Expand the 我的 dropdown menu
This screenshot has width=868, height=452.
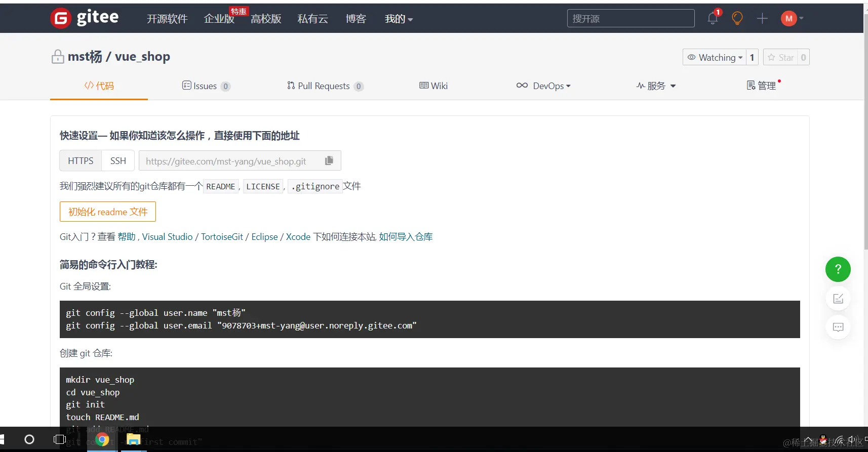399,19
